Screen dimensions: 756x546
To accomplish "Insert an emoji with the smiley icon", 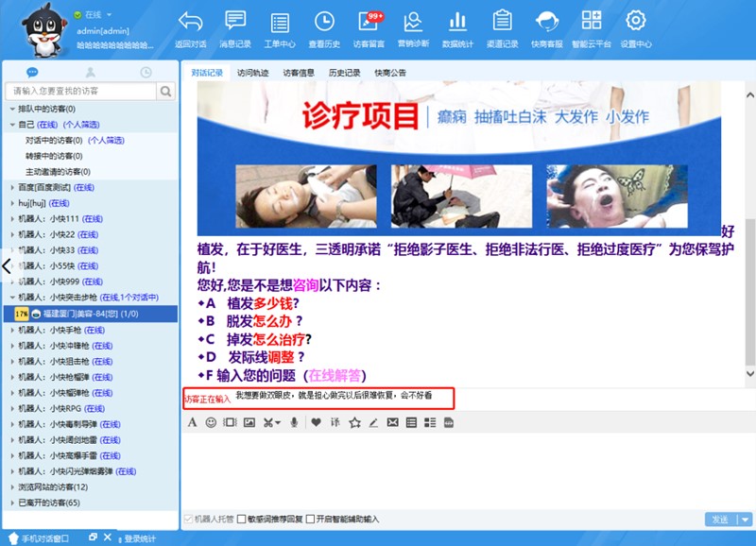I will (211, 423).
